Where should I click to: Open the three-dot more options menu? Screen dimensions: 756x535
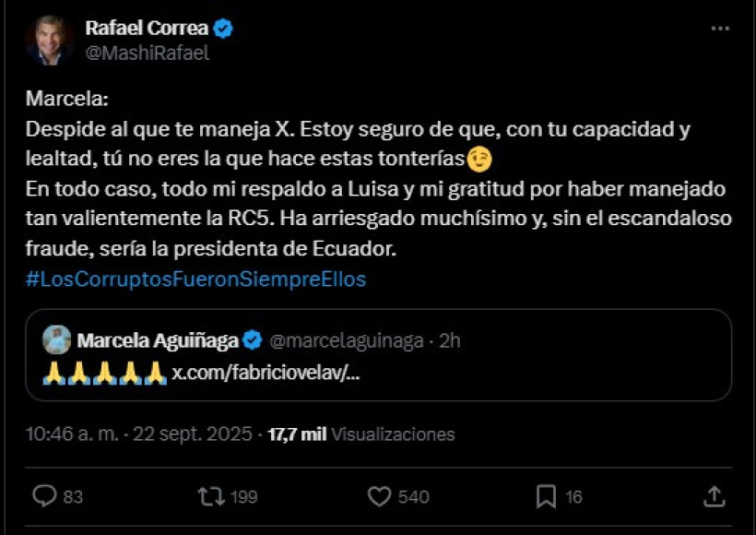[x=720, y=29]
